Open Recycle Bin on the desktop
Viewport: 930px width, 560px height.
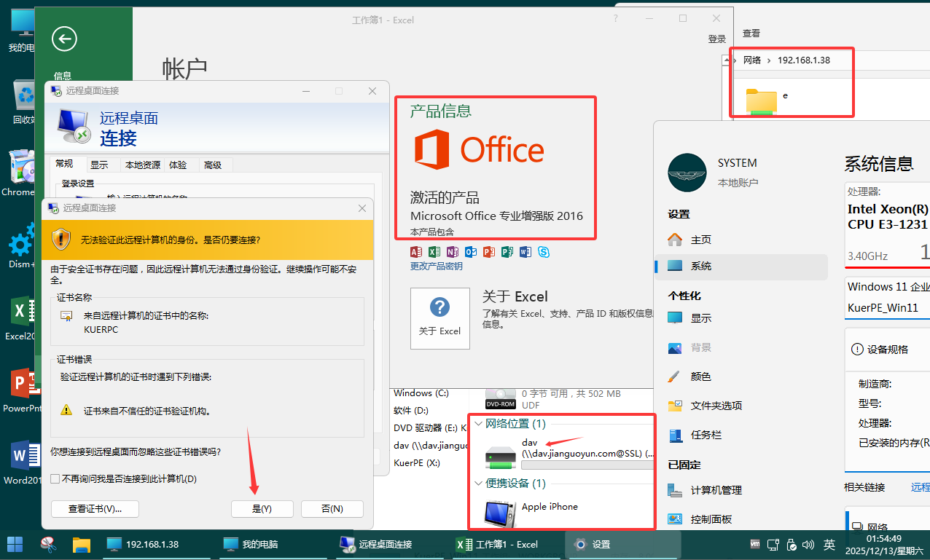[x=23, y=98]
